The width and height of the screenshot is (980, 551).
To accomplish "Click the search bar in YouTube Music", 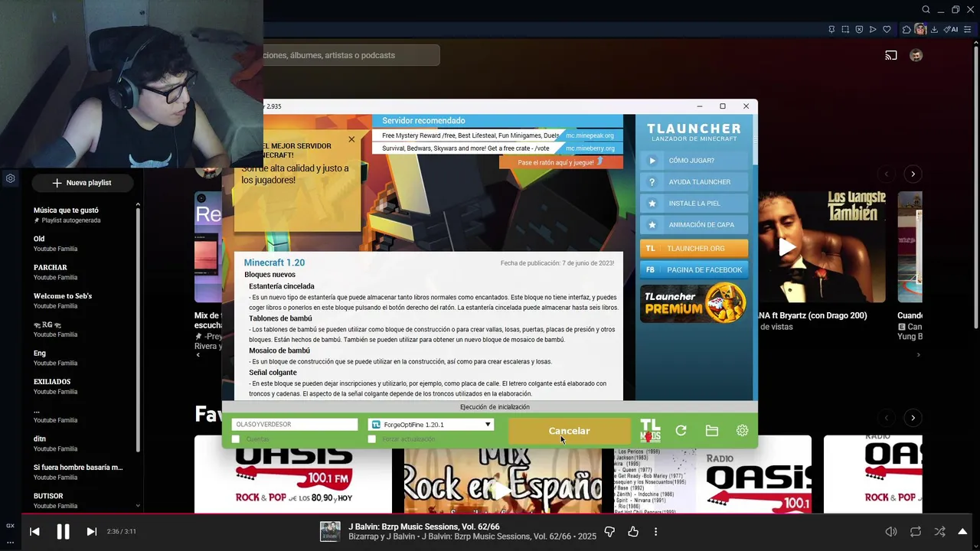I will [351, 55].
